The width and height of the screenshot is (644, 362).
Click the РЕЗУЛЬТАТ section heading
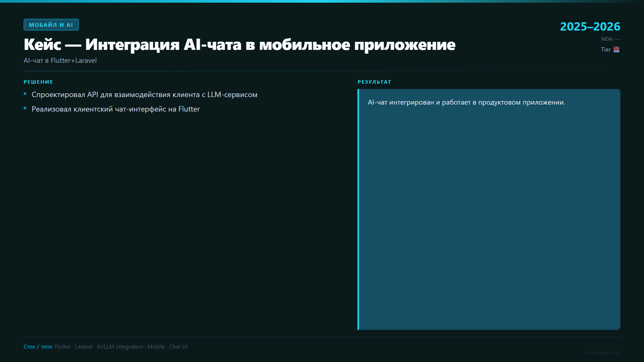pyautogui.click(x=374, y=82)
